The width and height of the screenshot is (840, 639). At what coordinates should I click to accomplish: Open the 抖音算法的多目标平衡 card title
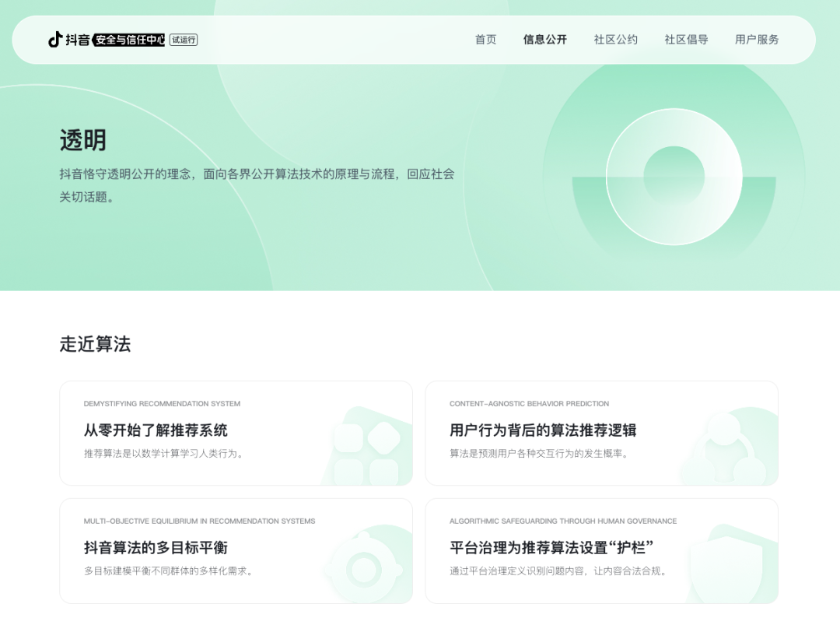pos(156,547)
